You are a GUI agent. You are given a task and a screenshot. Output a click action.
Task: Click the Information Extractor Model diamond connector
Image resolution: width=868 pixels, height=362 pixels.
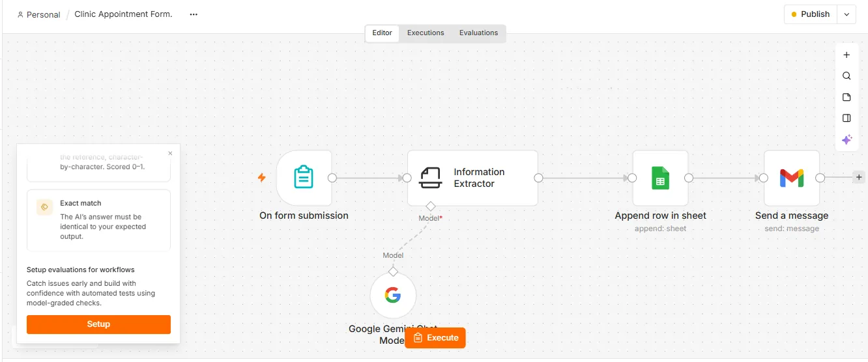pos(430,206)
